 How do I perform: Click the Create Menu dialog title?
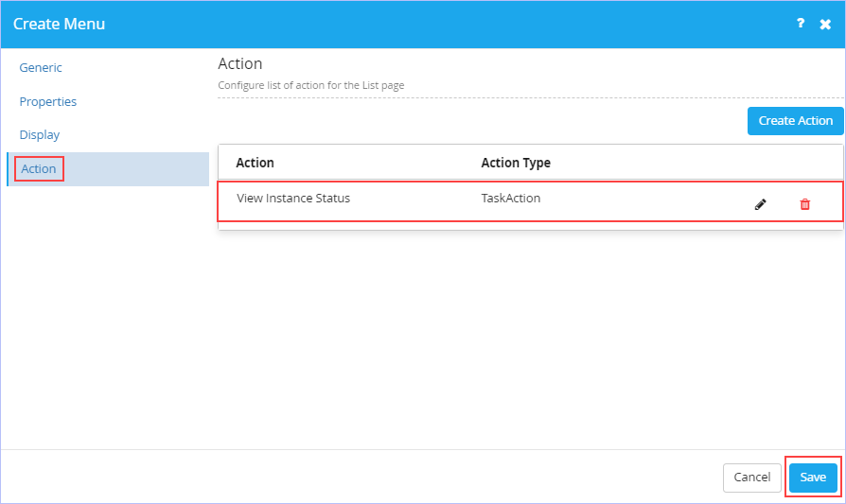click(59, 24)
